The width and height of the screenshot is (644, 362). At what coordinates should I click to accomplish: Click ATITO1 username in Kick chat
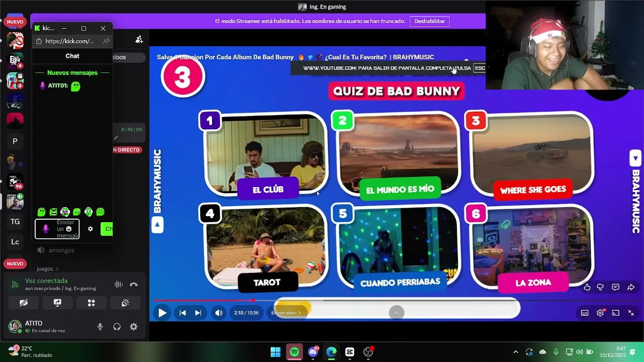58,86
